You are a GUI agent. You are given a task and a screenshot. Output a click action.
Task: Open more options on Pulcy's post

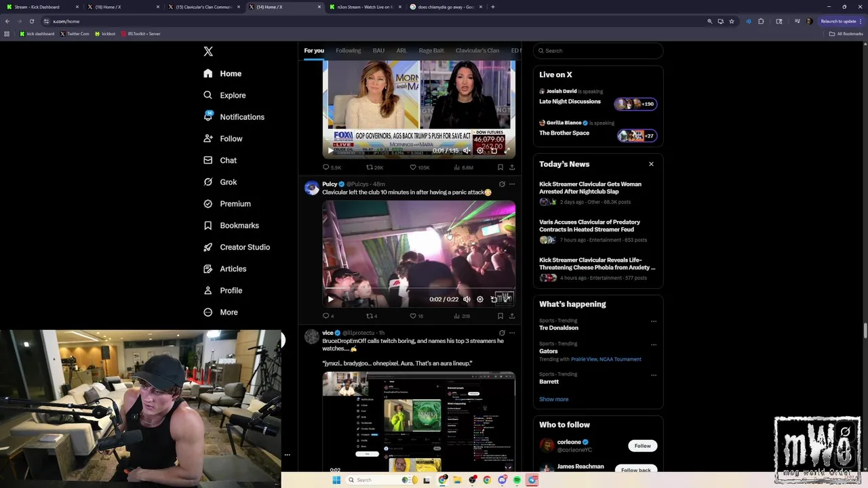point(512,184)
